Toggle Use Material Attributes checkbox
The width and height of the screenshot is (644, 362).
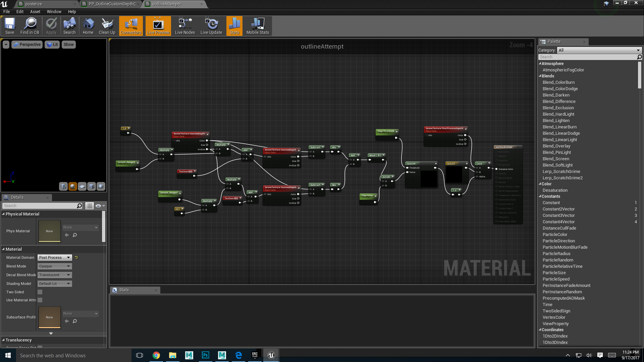(x=40, y=300)
